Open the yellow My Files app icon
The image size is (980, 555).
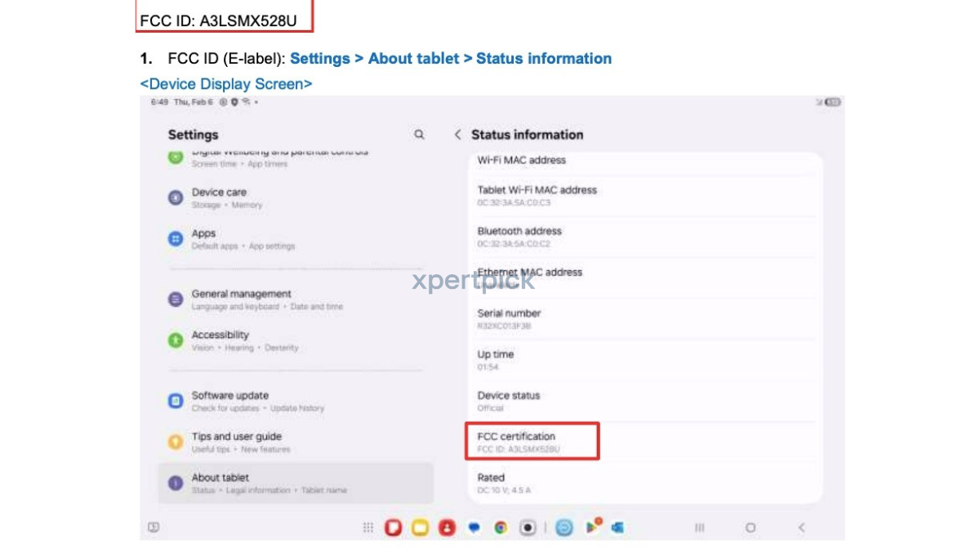pyautogui.click(x=420, y=528)
